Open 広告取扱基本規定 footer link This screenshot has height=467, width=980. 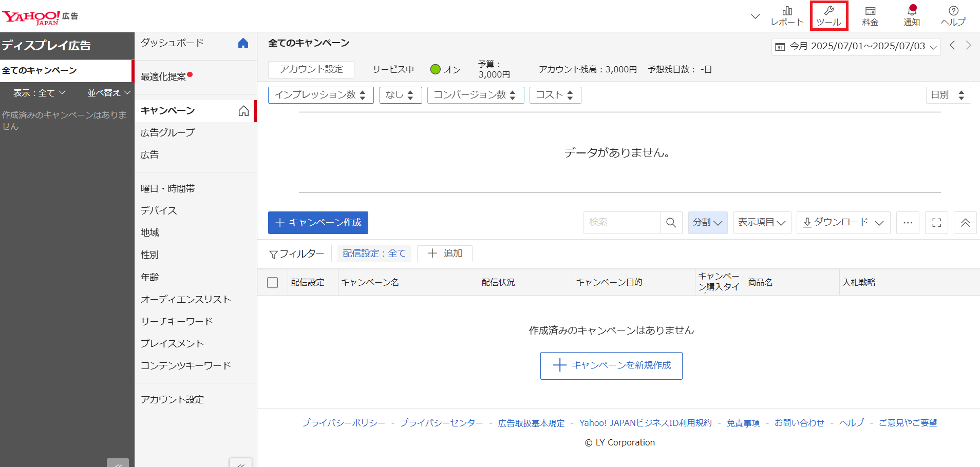[531, 423]
